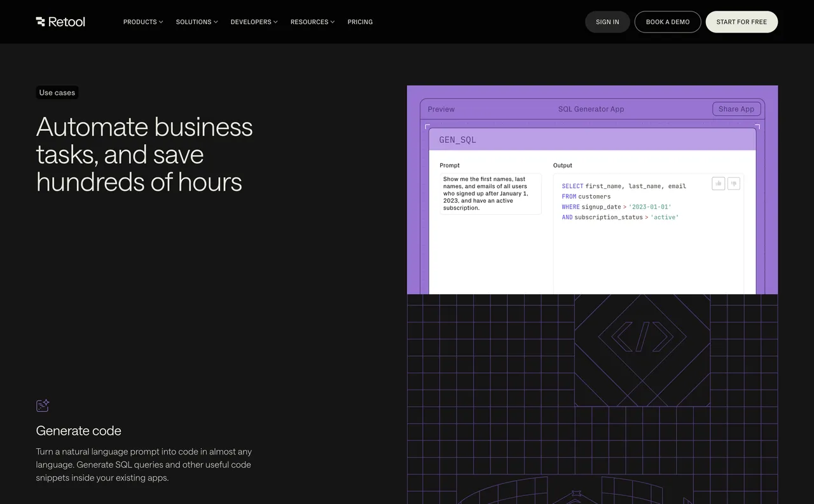This screenshot has width=814, height=504.
Task: Click the SQL Generator App title
Action: tap(591, 109)
